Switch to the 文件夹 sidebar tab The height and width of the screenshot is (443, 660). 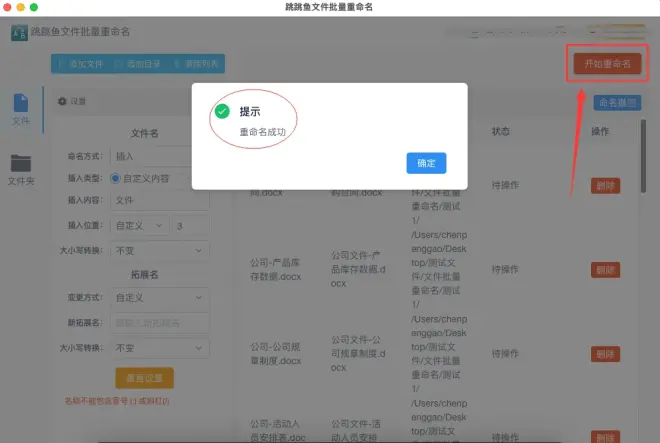tap(21, 170)
